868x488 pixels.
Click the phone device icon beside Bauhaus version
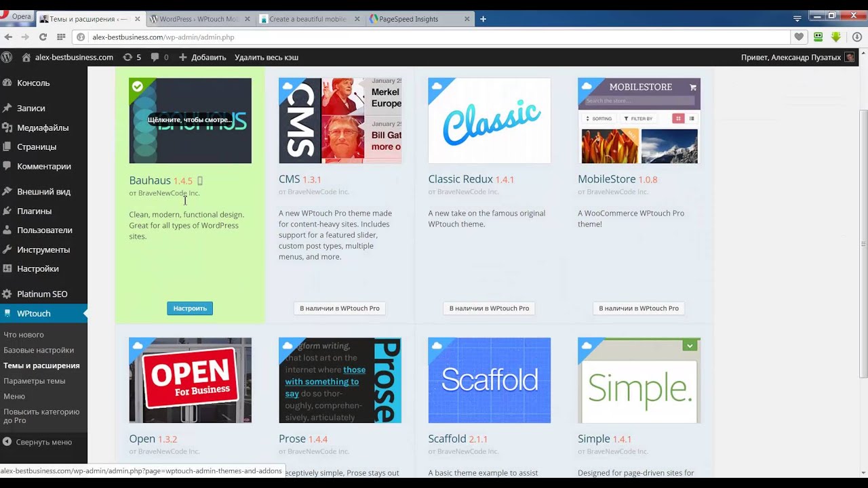click(x=200, y=181)
